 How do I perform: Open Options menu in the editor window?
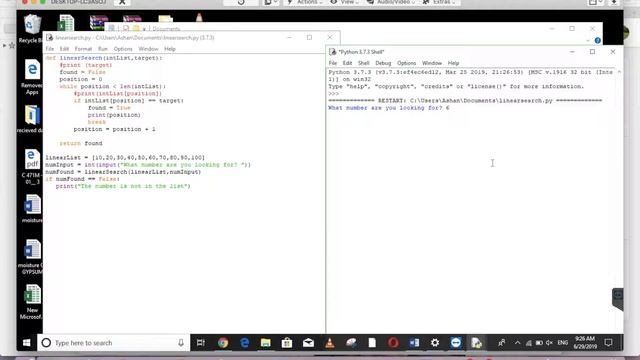click(123, 49)
